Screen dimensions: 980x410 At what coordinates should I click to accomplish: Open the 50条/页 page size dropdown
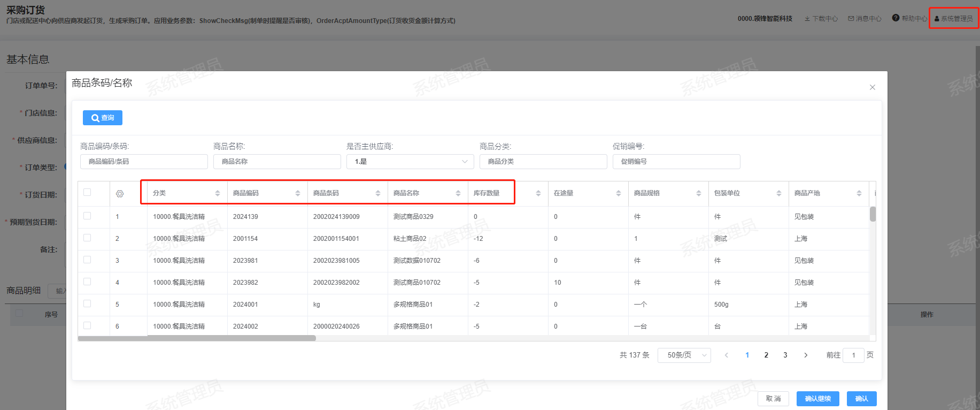click(684, 355)
